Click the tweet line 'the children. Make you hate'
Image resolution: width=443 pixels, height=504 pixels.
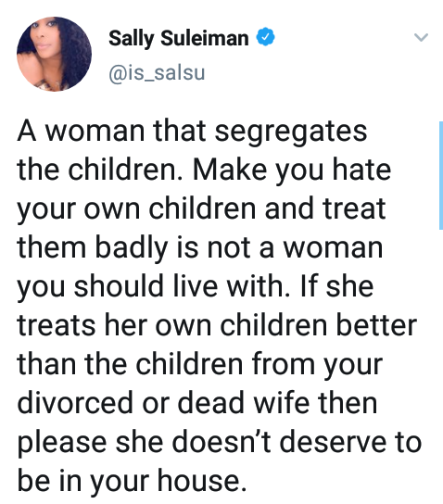pyautogui.click(x=204, y=170)
